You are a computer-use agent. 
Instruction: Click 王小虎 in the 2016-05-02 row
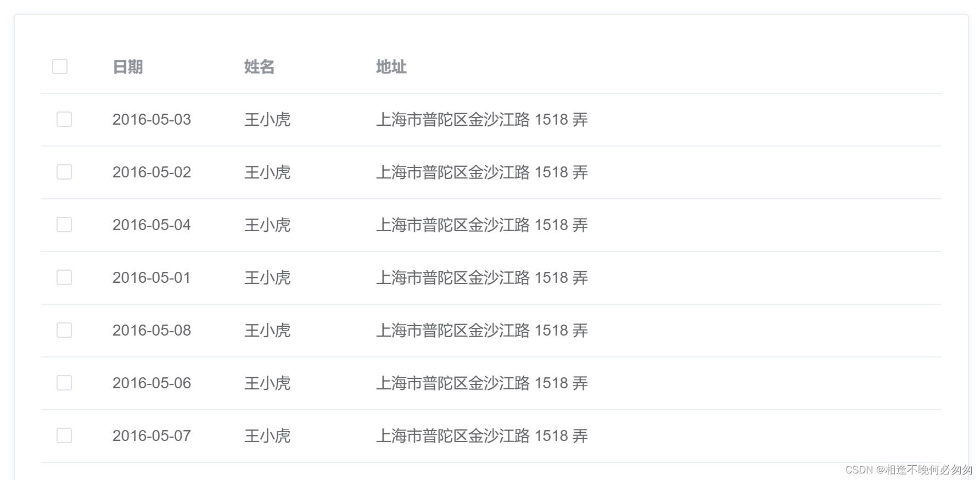coord(267,172)
